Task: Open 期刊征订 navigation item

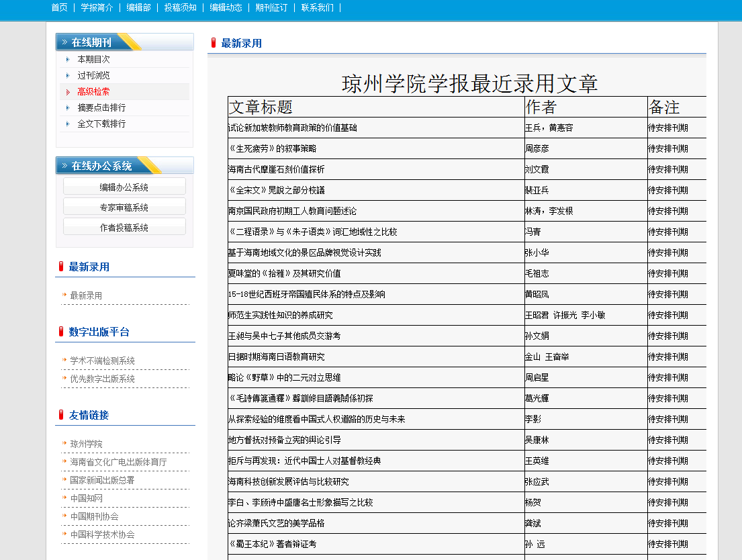Action: tap(271, 7)
